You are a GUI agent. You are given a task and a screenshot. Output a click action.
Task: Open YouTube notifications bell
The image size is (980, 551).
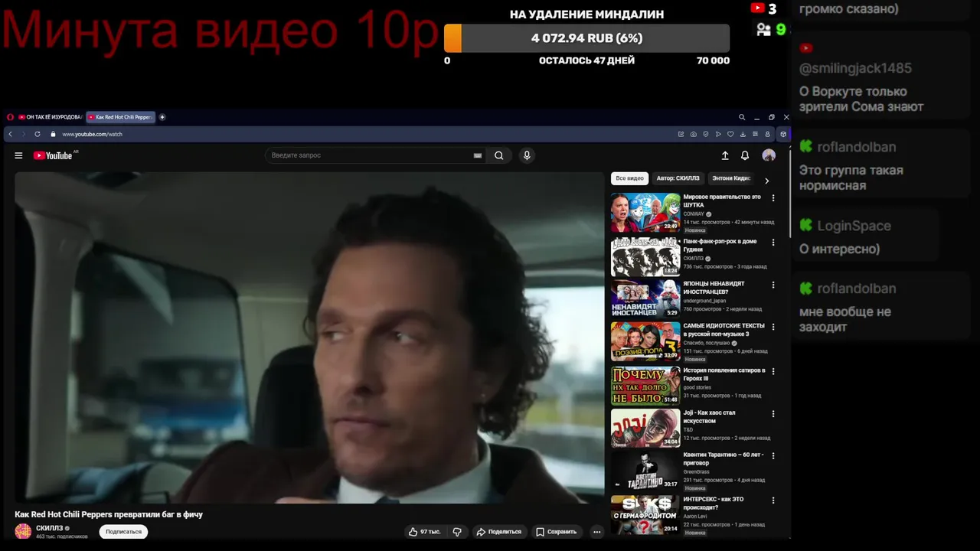pos(745,155)
